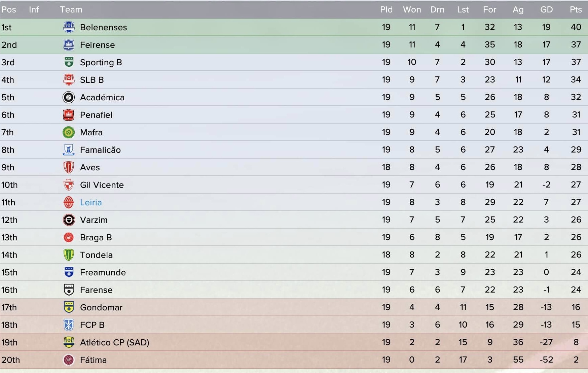This screenshot has width=588, height=373.
Task: Click the Pos column header
Action: click(9, 9)
